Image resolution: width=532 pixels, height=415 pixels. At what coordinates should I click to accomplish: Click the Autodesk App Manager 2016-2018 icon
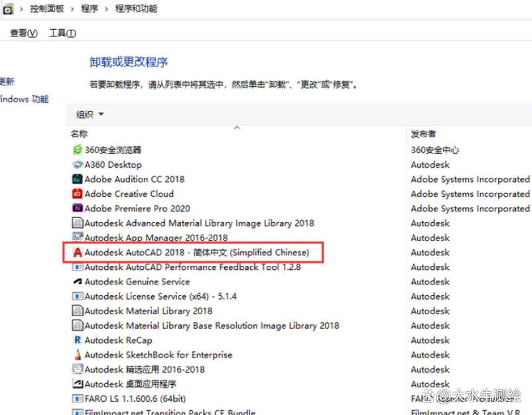coord(78,237)
